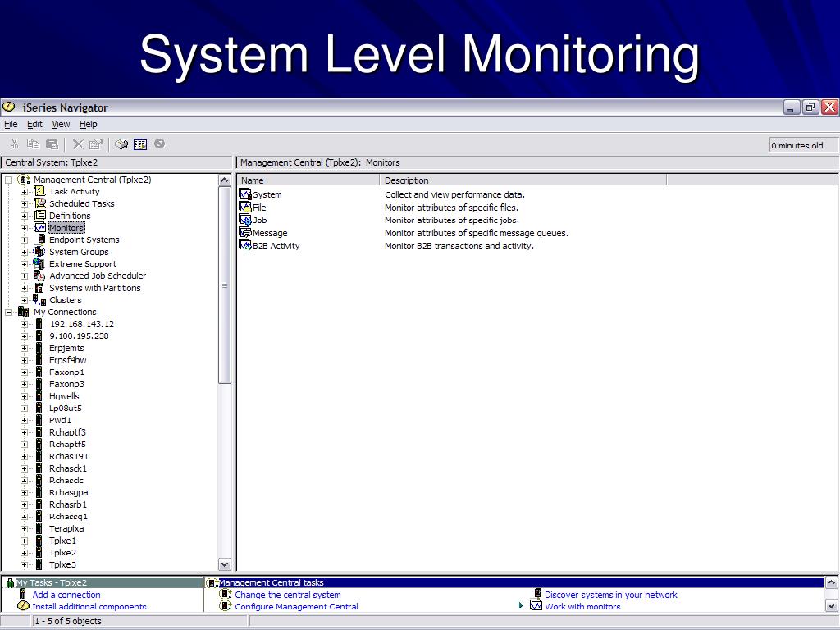Click Configure Management Central link
Image resolution: width=840 pixels, height=630 pixels.
296,606
